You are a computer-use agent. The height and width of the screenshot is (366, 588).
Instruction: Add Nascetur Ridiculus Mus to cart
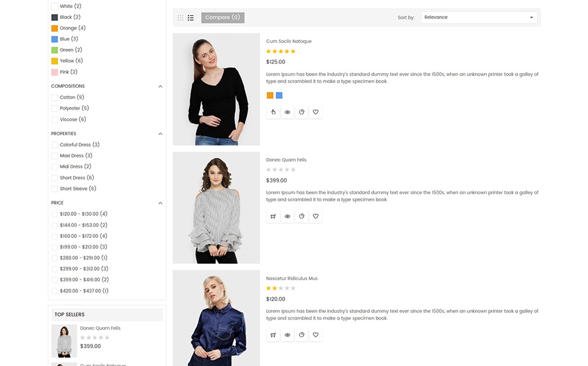274,335
